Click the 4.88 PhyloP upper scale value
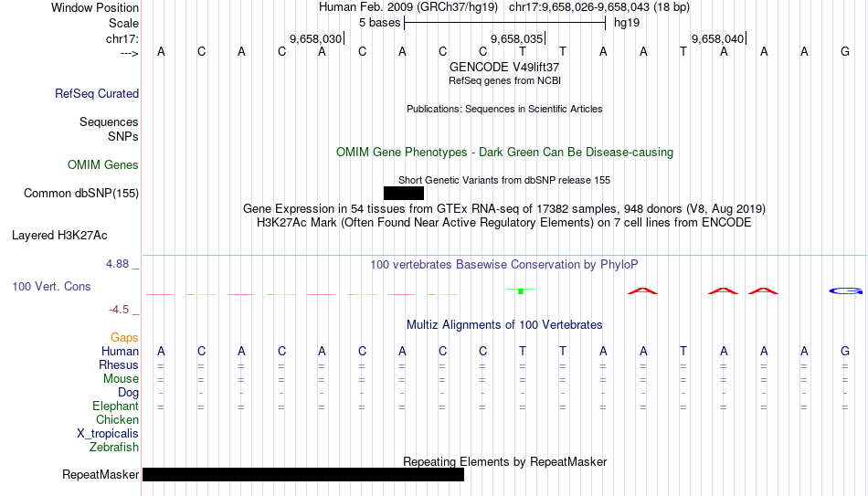Screen dimensions: 868x496 (117, 264)
